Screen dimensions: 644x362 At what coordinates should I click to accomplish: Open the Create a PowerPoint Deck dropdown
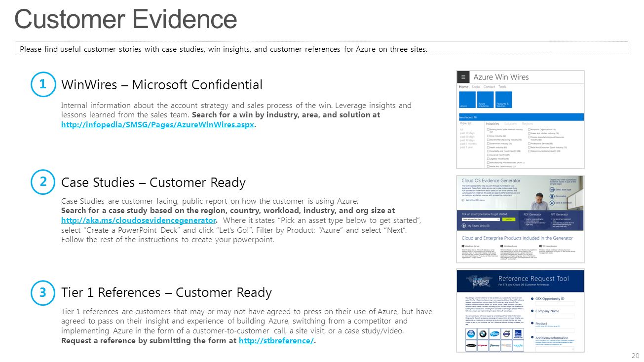[x=481, y=219]
